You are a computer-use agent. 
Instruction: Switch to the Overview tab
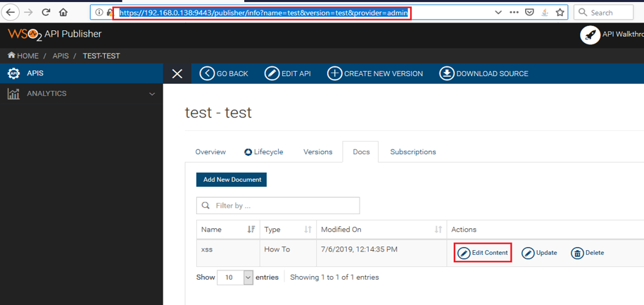tap(210, 151)
